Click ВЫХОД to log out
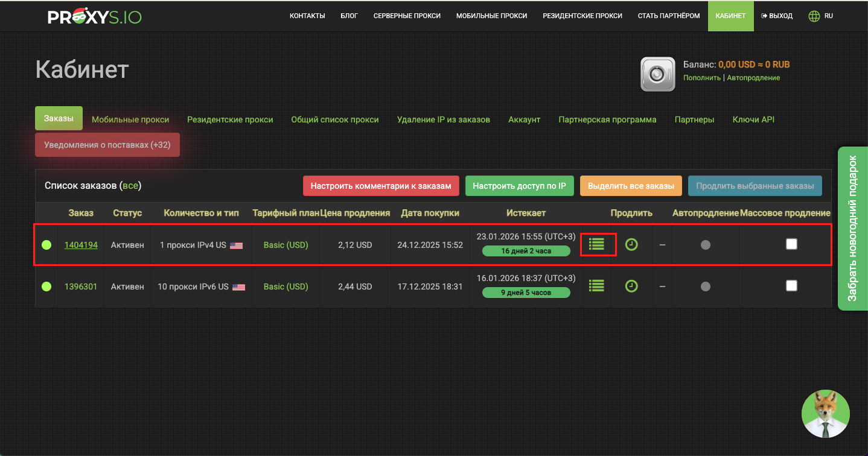868x456 pixels. (777, 16)
